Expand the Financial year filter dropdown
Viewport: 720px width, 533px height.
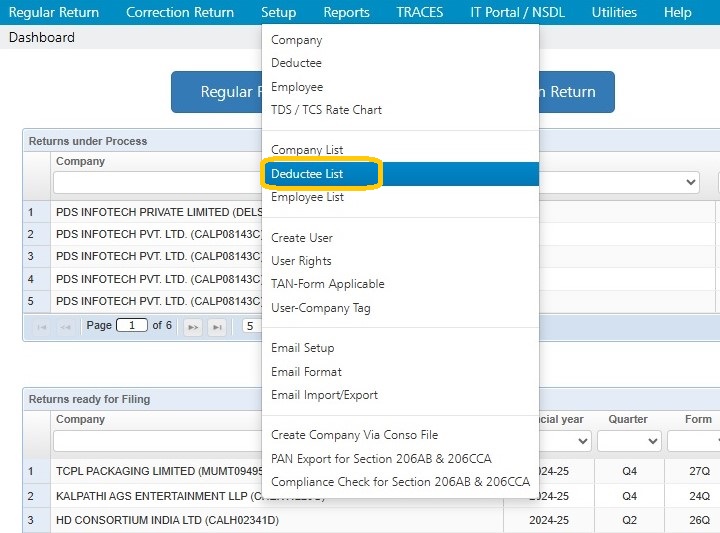(x=566, y=441)
